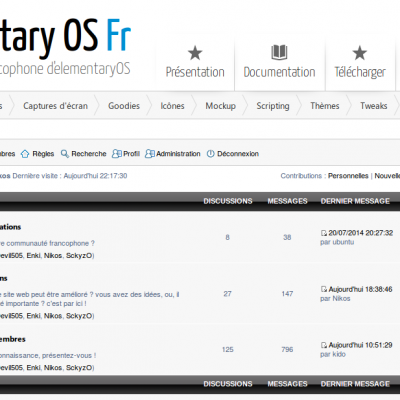
Task: Click description mentioning communauté francophone
Action: (x=47, y=243)
